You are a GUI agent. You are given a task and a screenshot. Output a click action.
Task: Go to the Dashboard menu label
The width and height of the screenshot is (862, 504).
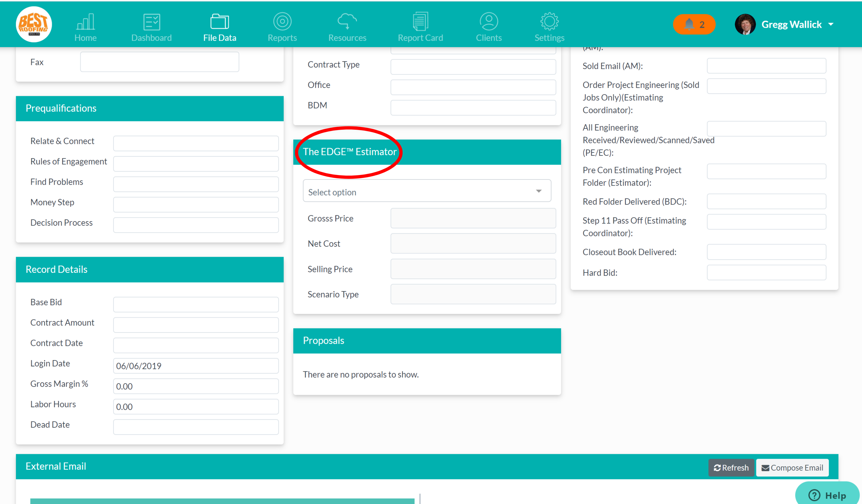click(x=152, y=38)
